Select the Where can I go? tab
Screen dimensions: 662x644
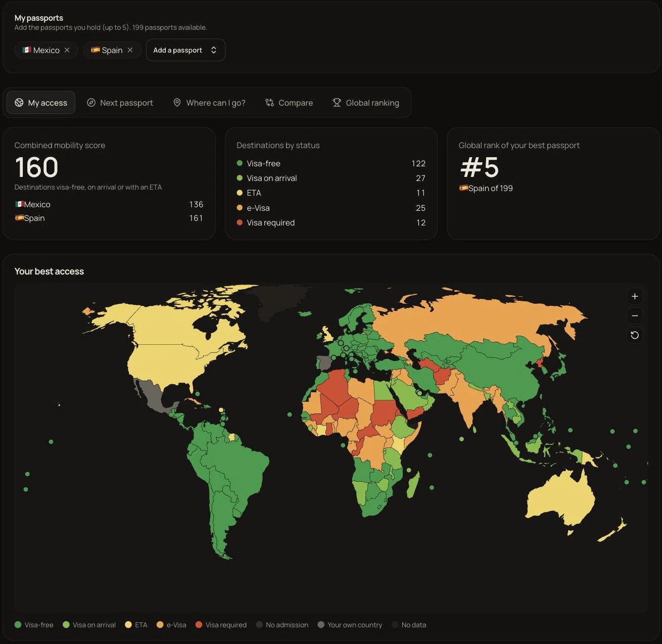click(209, 103)
